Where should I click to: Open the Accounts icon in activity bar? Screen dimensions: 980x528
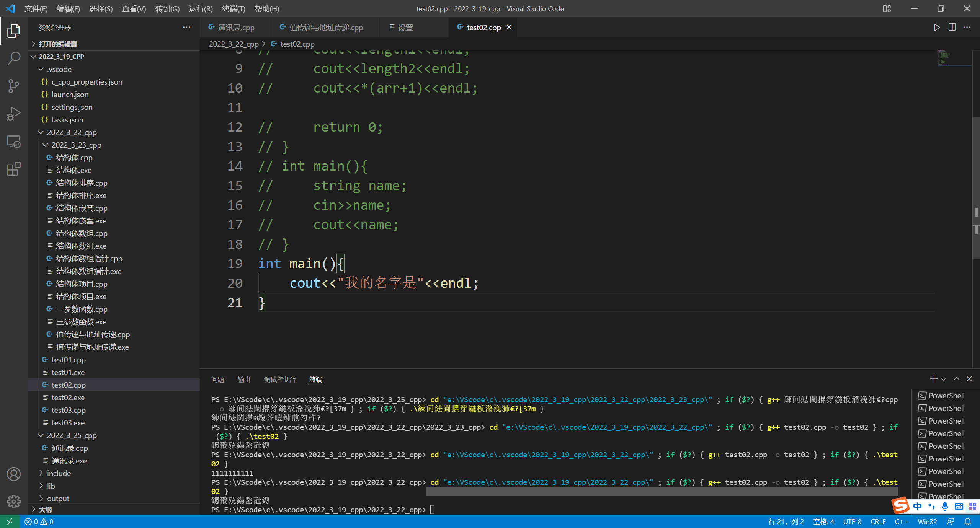click(14, 474)
